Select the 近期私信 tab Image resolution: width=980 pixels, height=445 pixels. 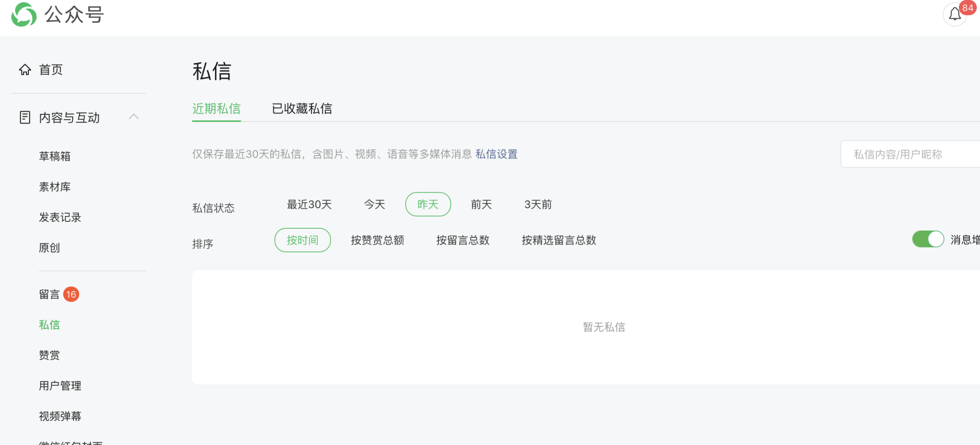click(216, 109)
